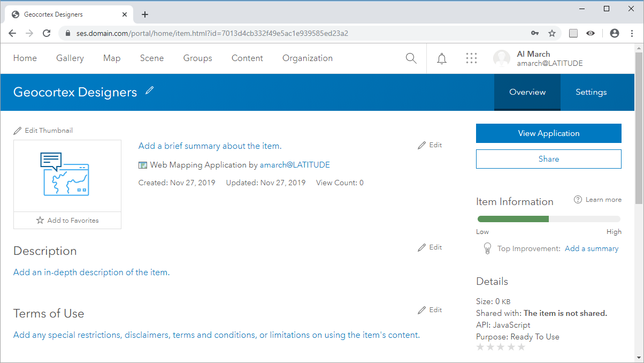
Task: Click the Item Information progress bar
Action: pos(549,219)
